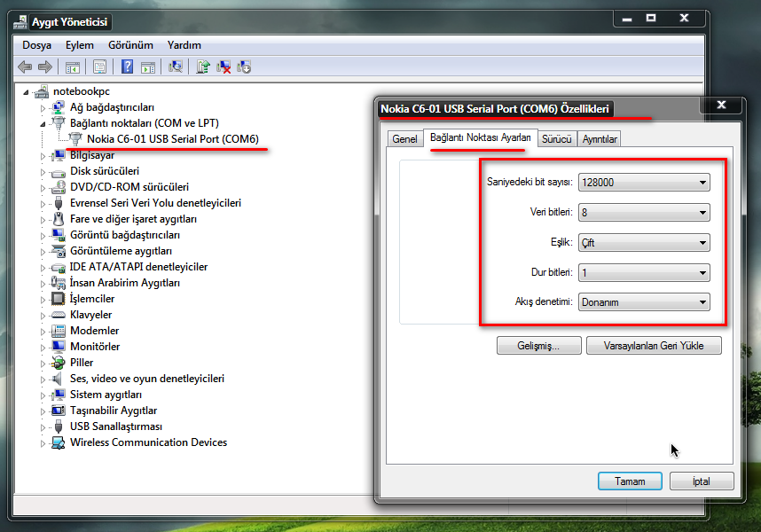
Task: Select Nokia C6-01 USB Serial Port (COM6) row
Action: (173, 139)
